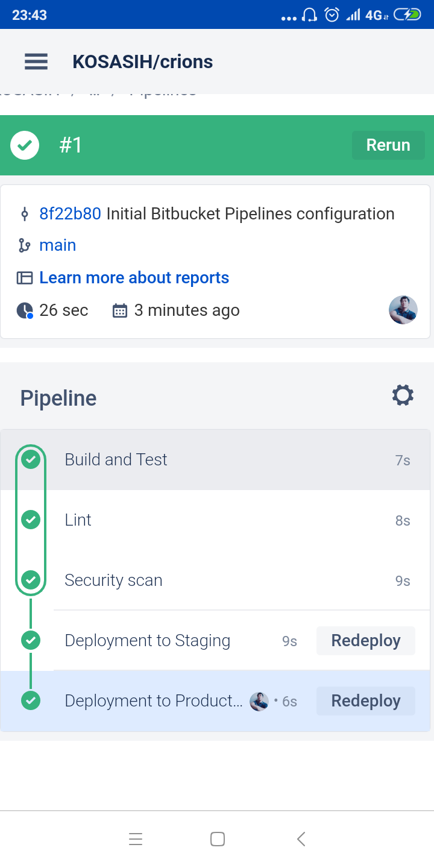Click the Lint step success checkmark
Image resolution: width=434 pixels, height=868 pixels.
point(31,520)
